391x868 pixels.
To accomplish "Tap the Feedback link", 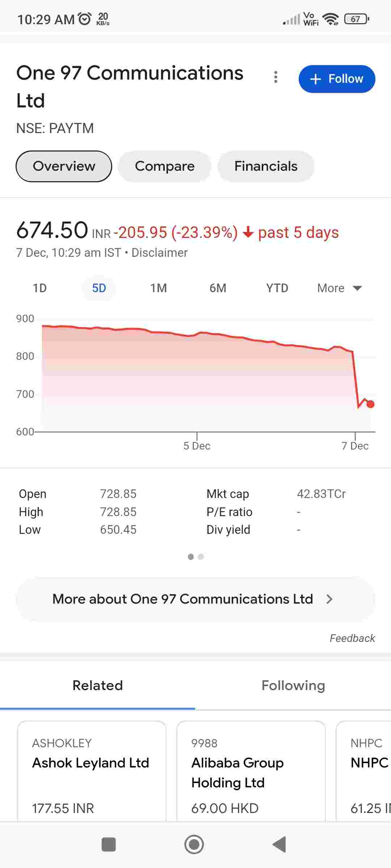I will click(x=352, y=638).
